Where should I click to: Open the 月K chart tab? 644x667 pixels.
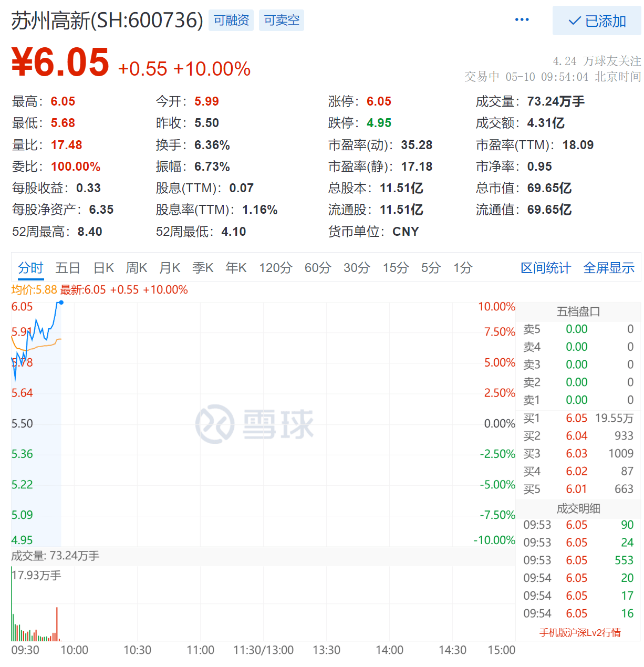pyautogui.click(x=170, y=268)
